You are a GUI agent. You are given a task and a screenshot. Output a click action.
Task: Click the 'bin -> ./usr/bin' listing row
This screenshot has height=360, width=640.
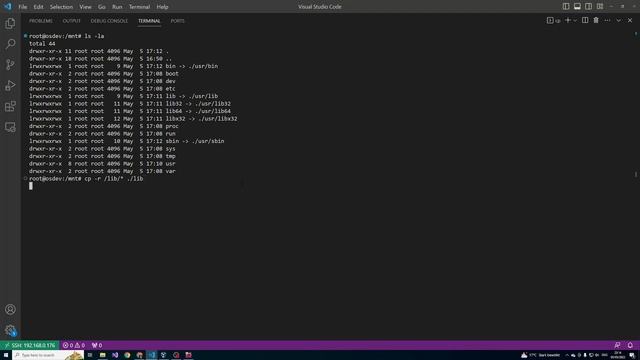click(123, 66)
